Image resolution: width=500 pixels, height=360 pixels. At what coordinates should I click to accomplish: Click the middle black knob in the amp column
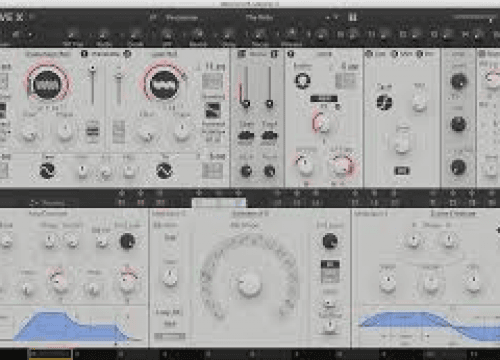coord(459,124)
